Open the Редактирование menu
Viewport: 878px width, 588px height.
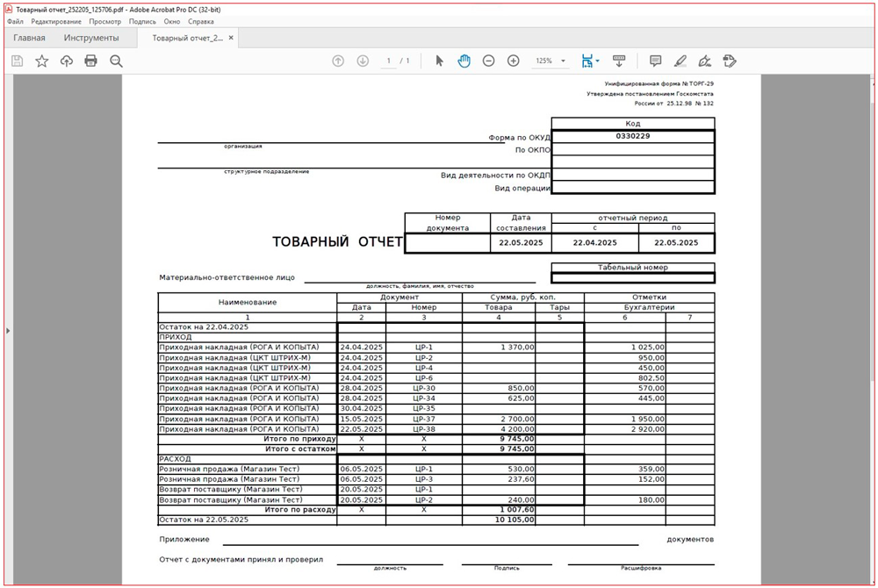coord(56,21)
